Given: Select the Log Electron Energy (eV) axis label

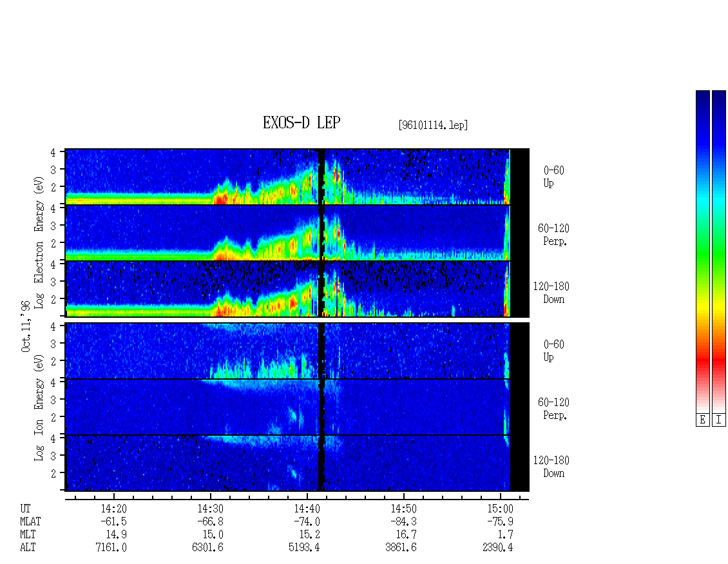Looking at the screenshot, I should tap(39, 242).
